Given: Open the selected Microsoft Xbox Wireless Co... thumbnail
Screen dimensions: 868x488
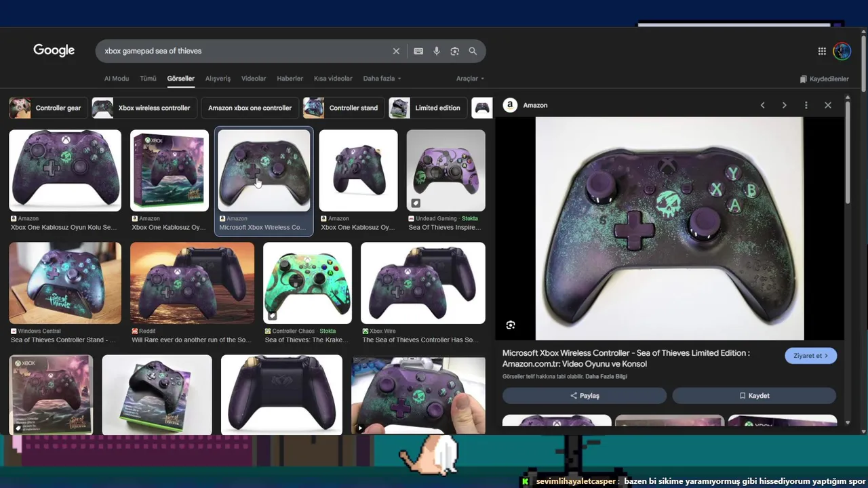Looking at the screenshot, I should 264,170.
